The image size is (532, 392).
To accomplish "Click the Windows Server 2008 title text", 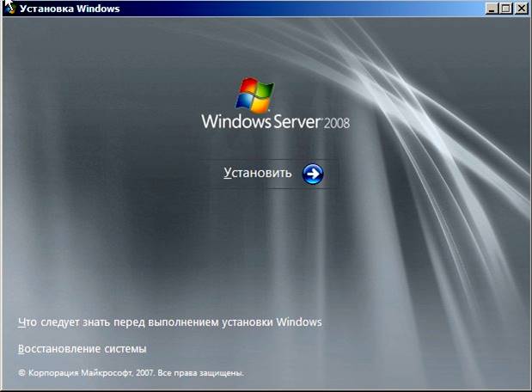I will click(275, 121).
